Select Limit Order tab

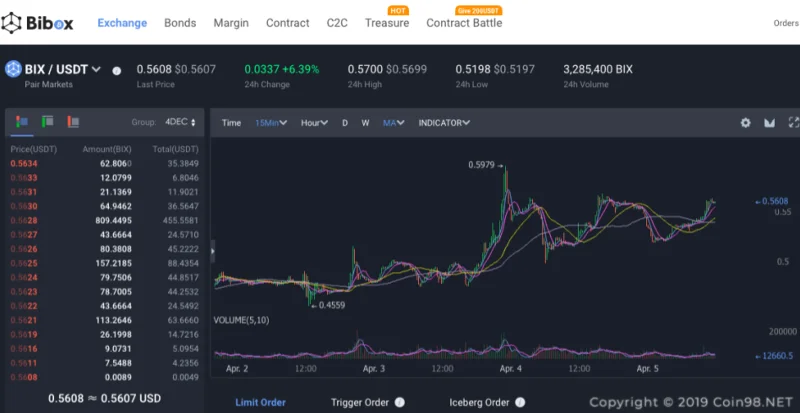(261, 402)
